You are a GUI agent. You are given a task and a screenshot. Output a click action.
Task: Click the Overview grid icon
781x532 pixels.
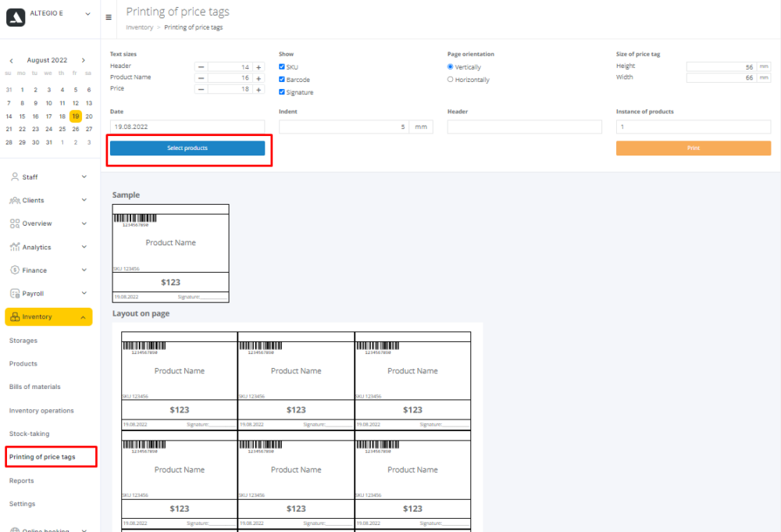click(14, 223)
